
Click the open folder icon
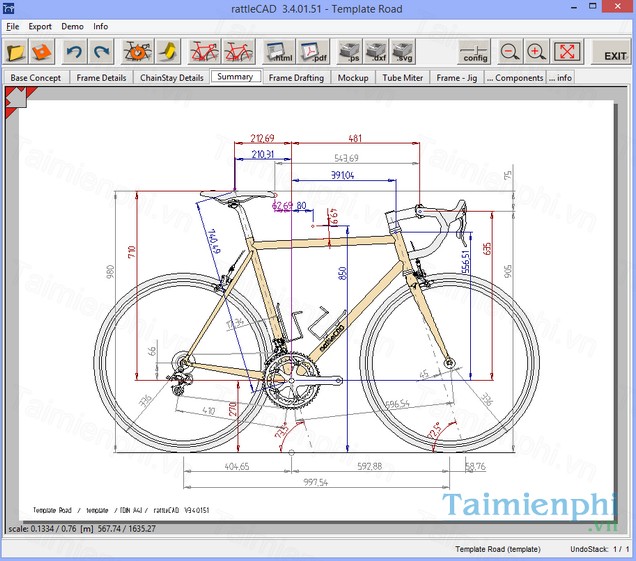[x=16, y=51]
